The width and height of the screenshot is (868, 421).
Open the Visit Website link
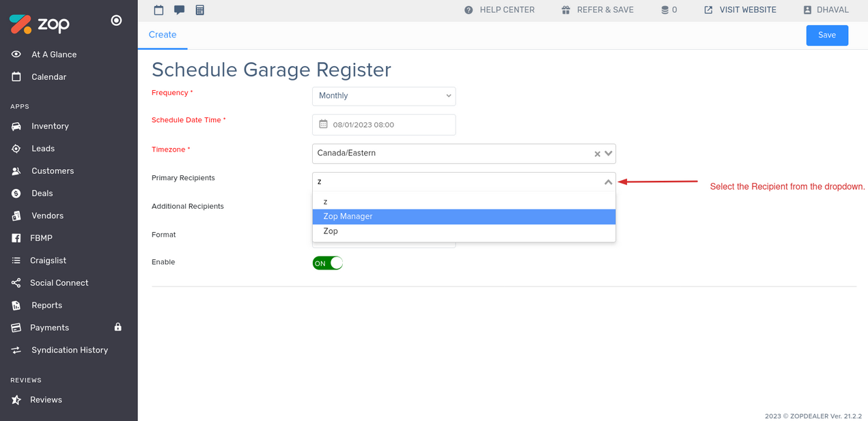(x=740, y=10)
